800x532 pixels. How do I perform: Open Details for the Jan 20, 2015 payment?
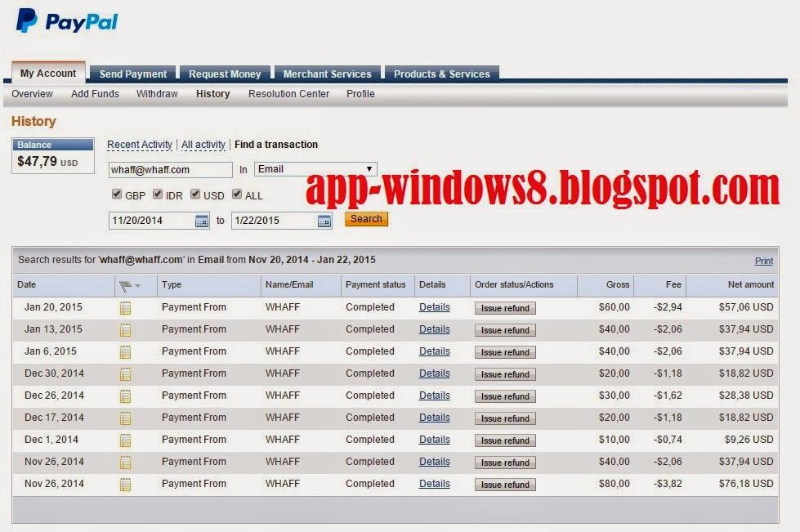coord(434,307)
